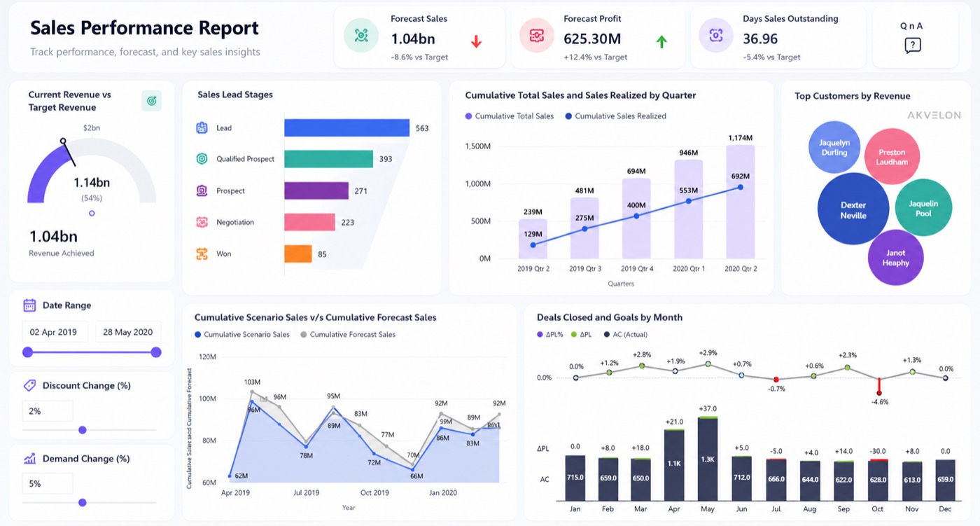Toggle Cumulative Scenario Sales legend item
Image resolution: width=980 pixels, height=526 pixels.
[x=242, y=335]
